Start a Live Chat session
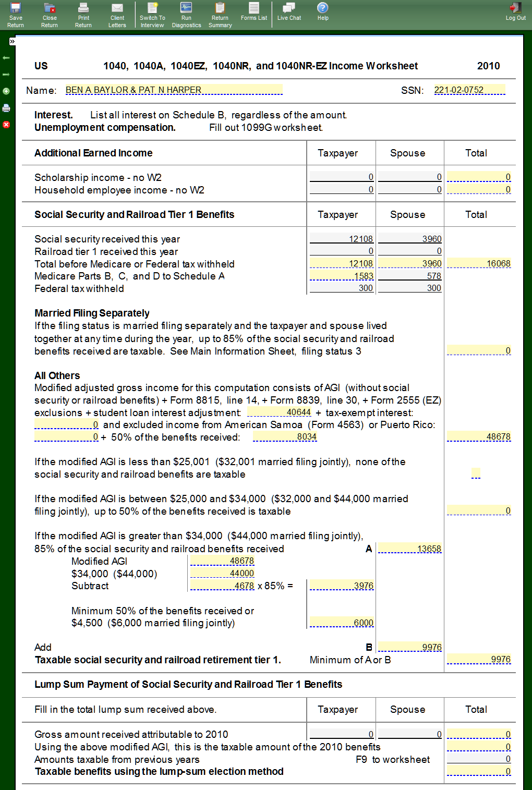The image size is (532, 790). click(289, 11)
